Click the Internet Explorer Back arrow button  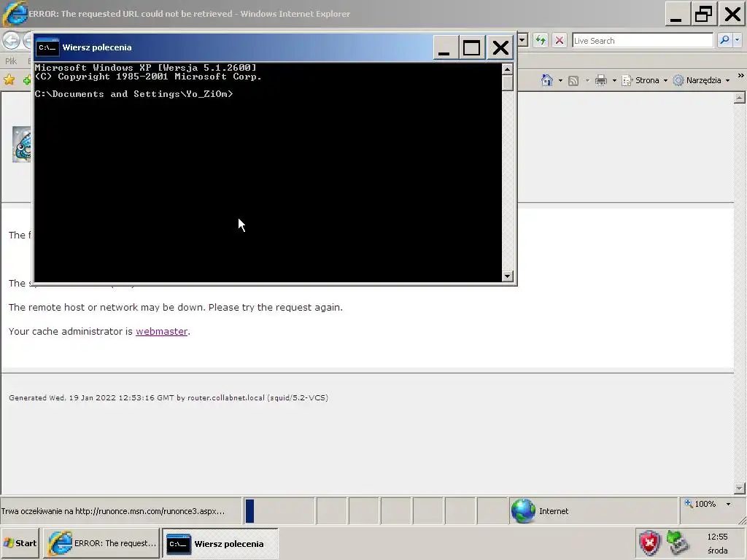(11, 41)
